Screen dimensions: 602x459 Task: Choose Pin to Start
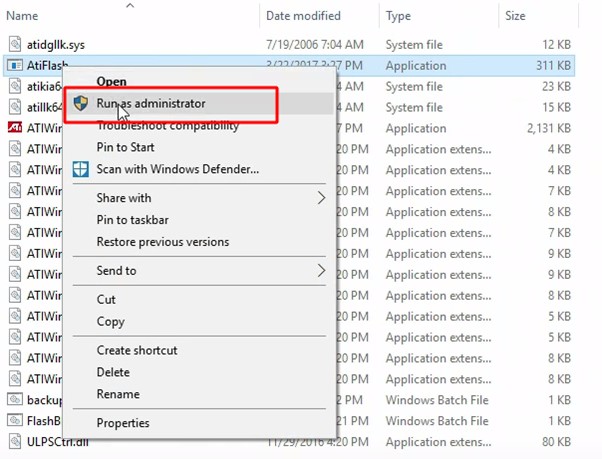pos(126,147)
